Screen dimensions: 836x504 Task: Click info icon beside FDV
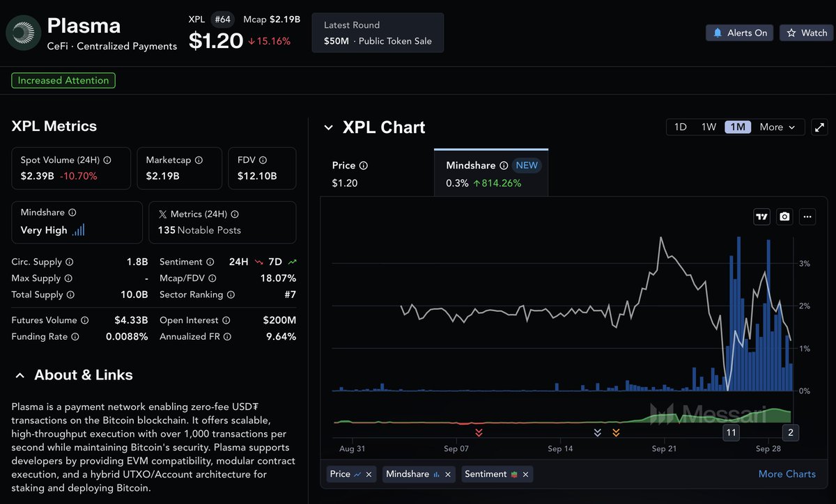click(263, 160)
